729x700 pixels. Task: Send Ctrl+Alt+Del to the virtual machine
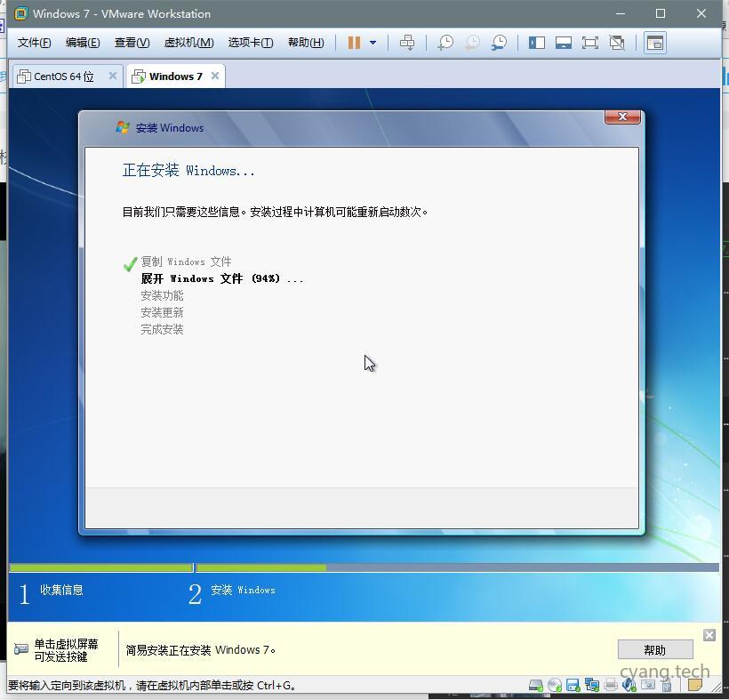point(406,42)
